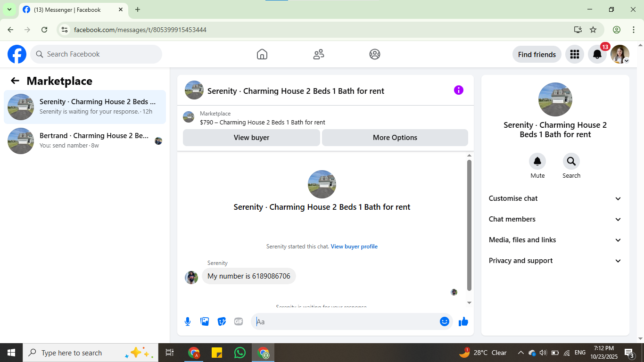Click ENG language indicator

(580, 353)
